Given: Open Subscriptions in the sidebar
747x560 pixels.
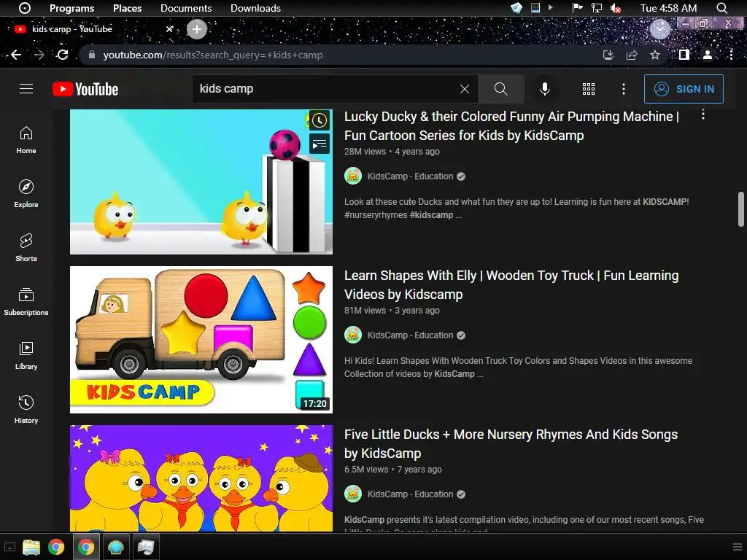Looking at the screenshot, I should [26, 302].
